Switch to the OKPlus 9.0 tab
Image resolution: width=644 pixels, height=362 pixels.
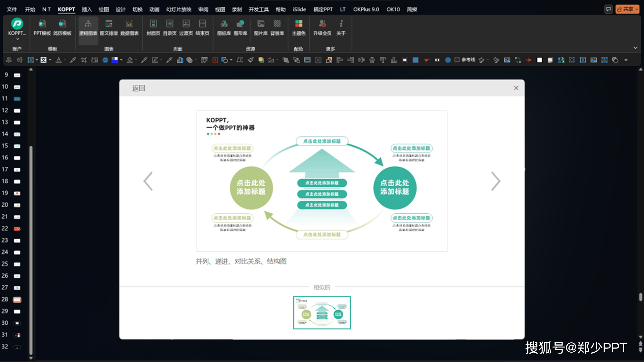[x=366, y=9]
